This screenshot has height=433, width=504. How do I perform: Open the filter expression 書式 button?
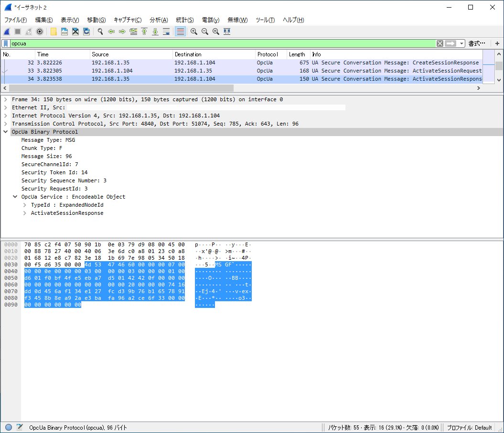(477, 43)
